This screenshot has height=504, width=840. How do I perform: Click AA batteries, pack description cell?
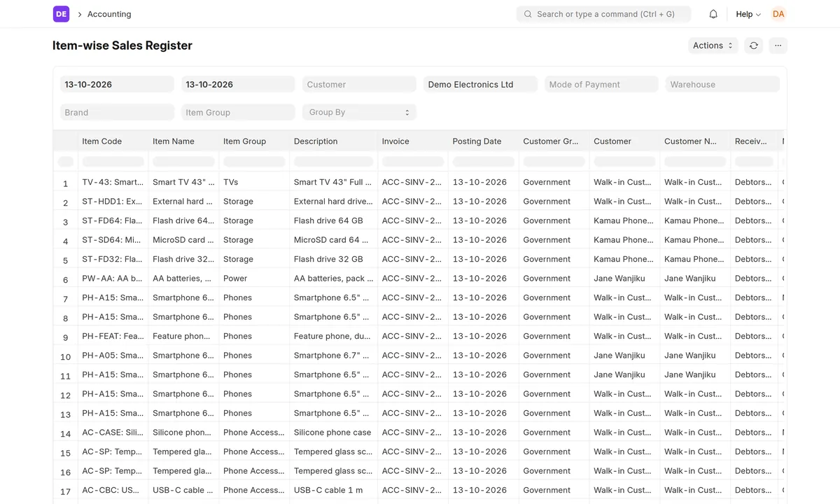click(x=333, y=278)
